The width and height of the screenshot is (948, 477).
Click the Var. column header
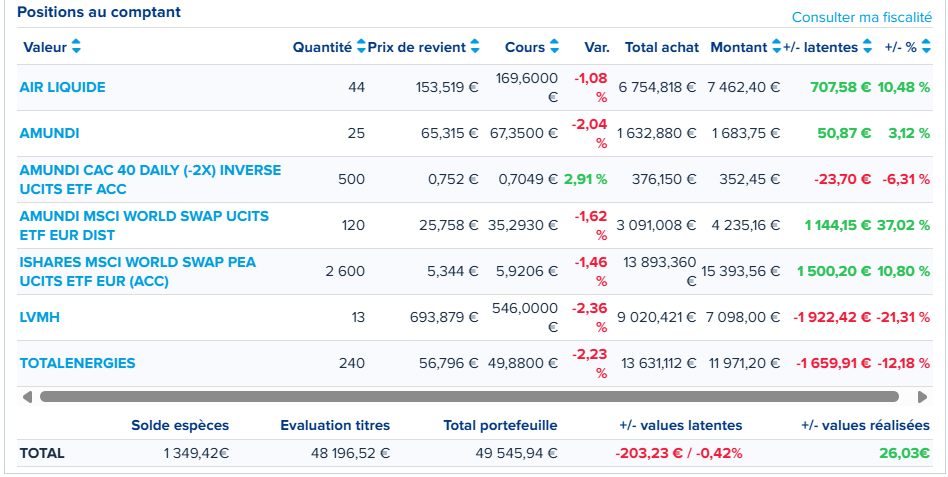pos(596,47)
